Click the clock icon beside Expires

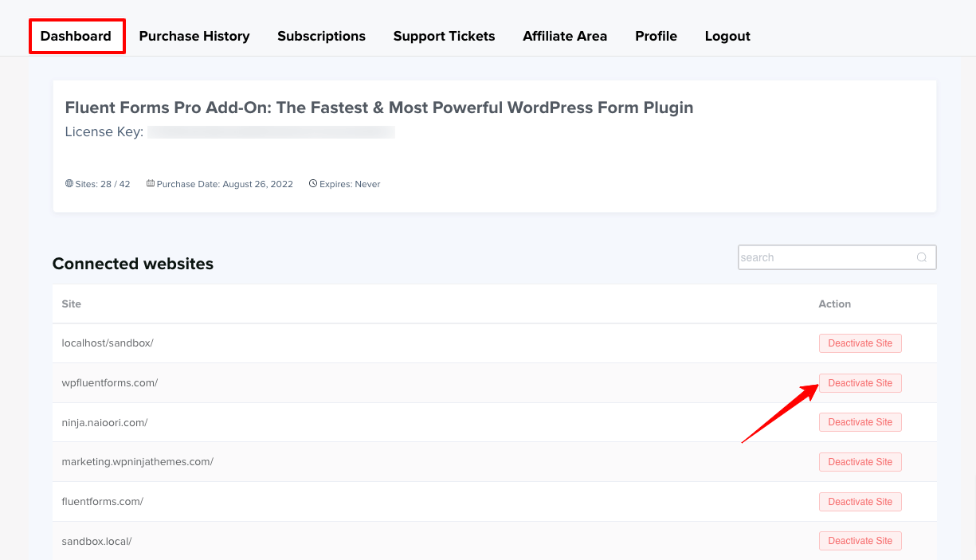pos(313,184)
